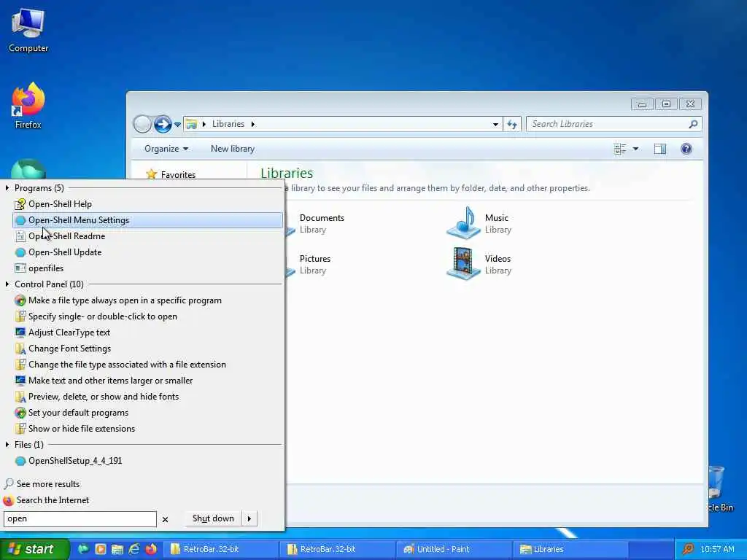Click Libraries breadcrumb in address bar
747x560 pixels.
coord(228,124)
